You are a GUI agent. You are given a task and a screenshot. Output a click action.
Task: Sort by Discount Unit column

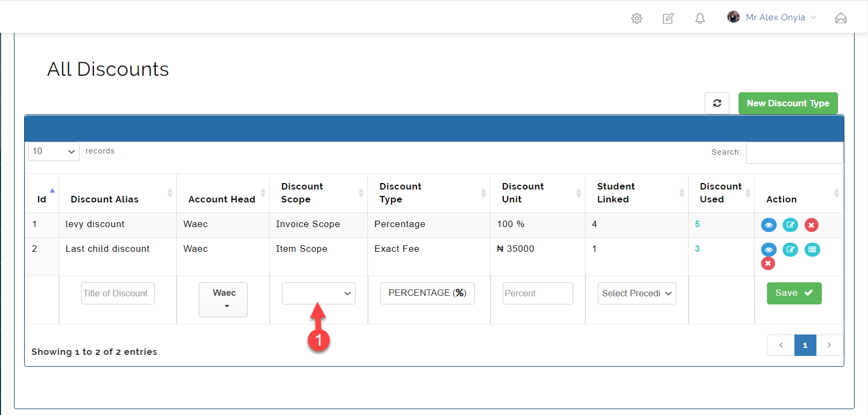pos(538,193)
